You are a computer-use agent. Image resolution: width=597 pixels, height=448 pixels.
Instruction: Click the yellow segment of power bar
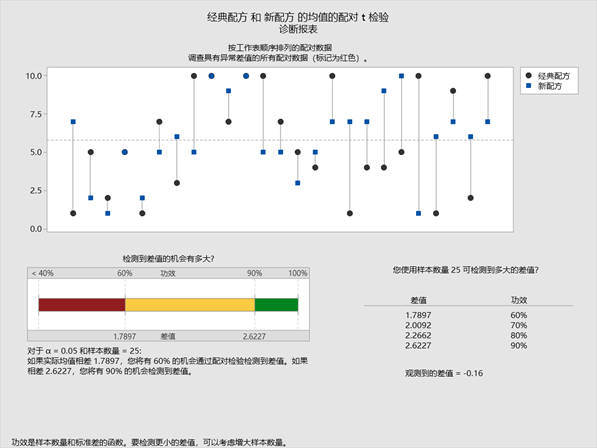click(x=190, y=305)
